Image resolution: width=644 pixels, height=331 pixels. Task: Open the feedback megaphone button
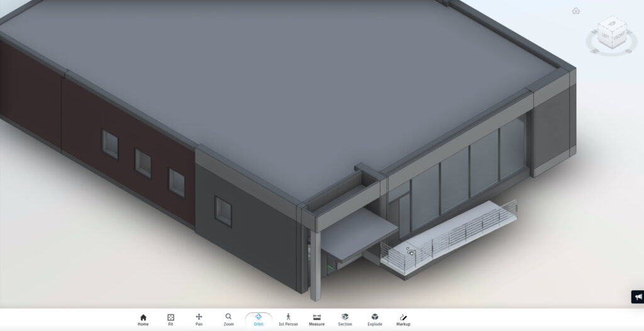click(x=638, y=297)
